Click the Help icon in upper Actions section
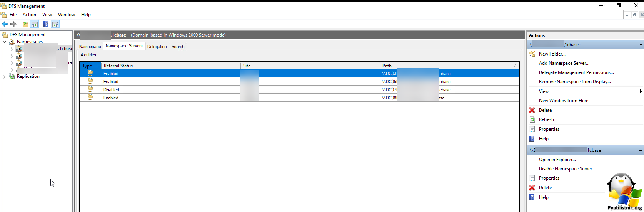The height and width of the screenshot is (212, 644). click(x=532, y=139)
